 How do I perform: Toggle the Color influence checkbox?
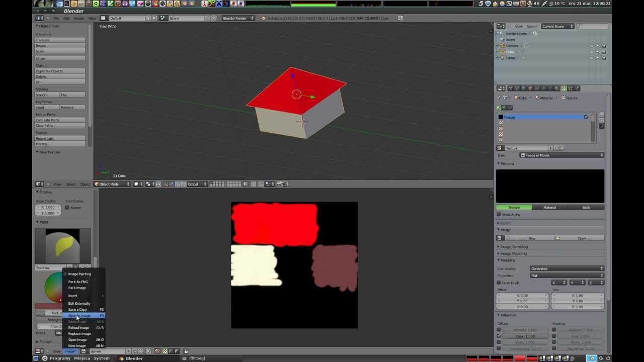tap(499, 336)
